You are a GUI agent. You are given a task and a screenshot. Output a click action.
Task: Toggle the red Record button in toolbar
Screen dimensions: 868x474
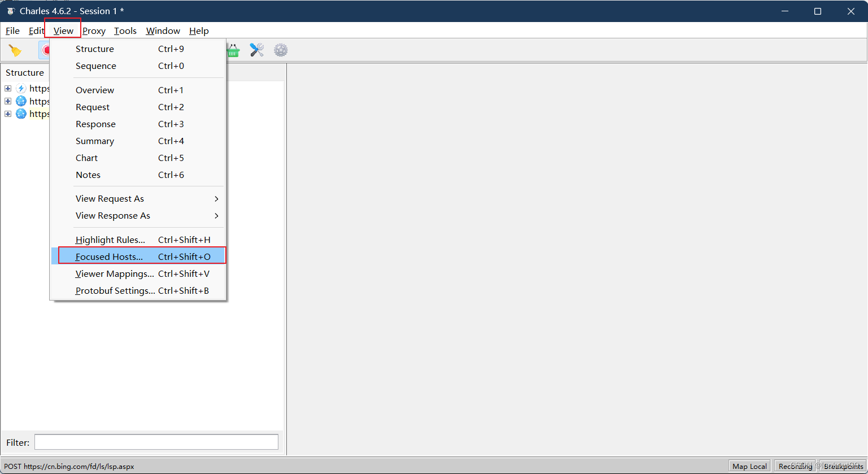click(45, 50)
